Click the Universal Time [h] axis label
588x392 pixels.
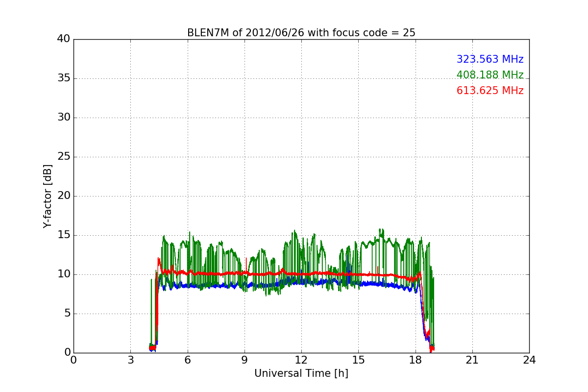[x=301, y=373]
